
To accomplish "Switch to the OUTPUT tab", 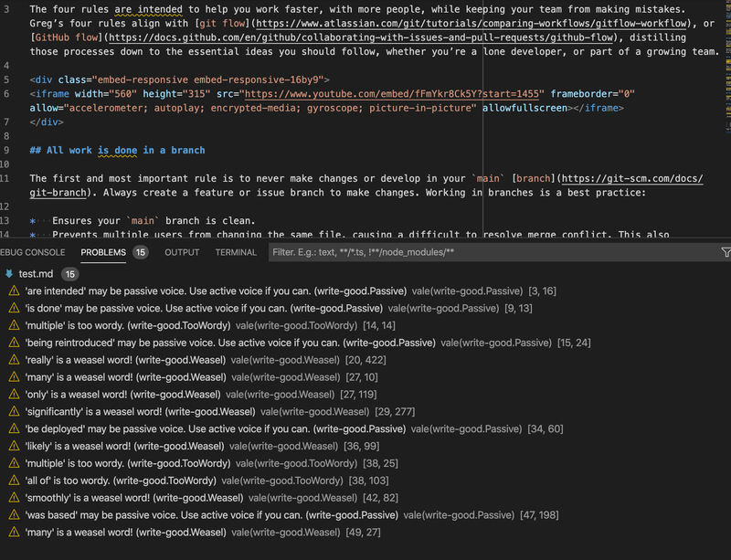I will click(x=182, y=252).
